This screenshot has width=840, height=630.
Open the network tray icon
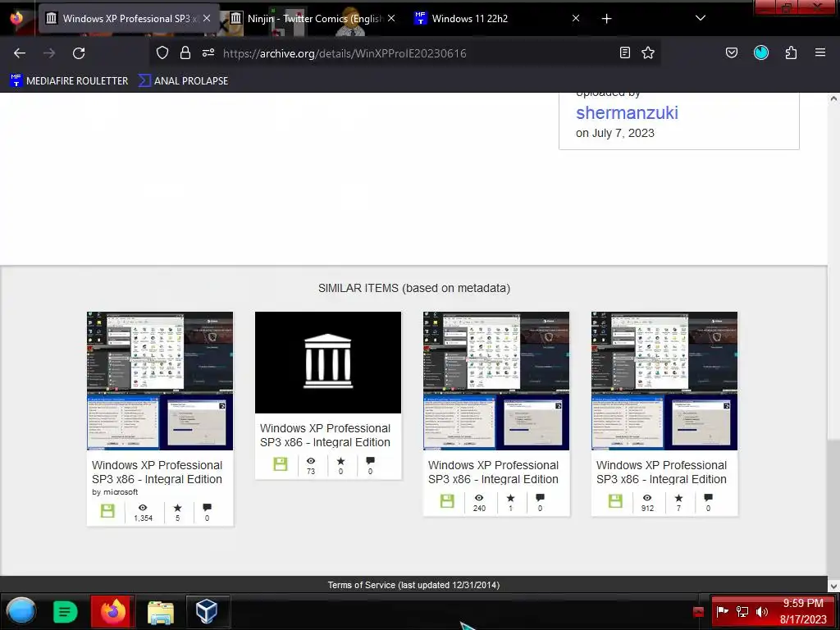click(742, 611)
